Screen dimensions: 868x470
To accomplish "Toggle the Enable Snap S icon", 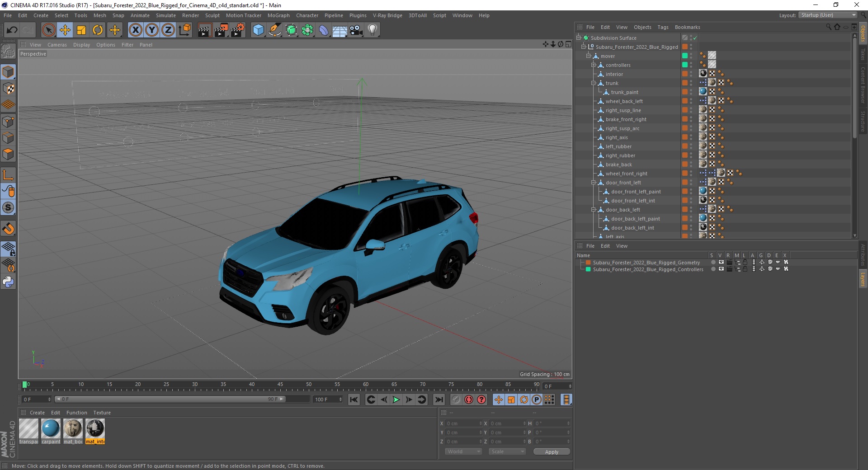I will pyautogui.click(x=8, y=208).
